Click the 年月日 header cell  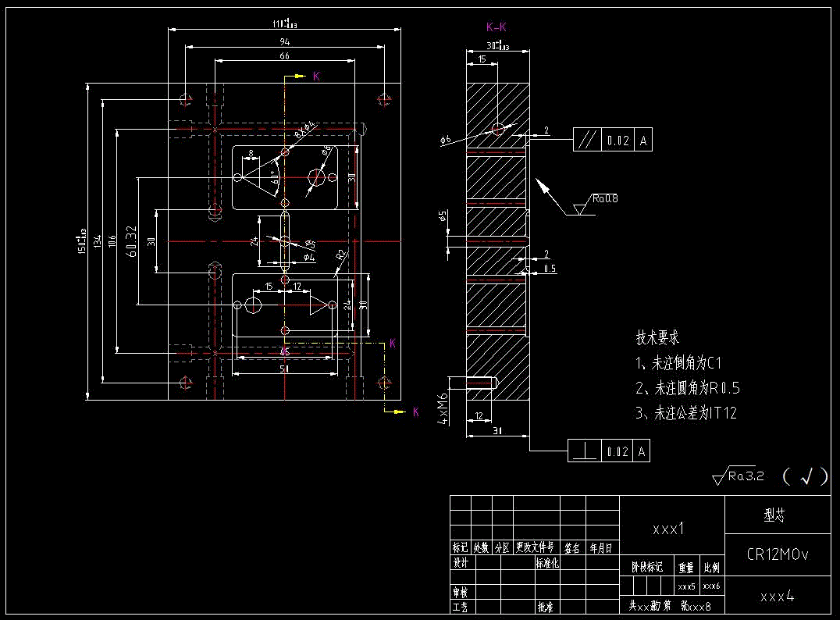[601, 547]
